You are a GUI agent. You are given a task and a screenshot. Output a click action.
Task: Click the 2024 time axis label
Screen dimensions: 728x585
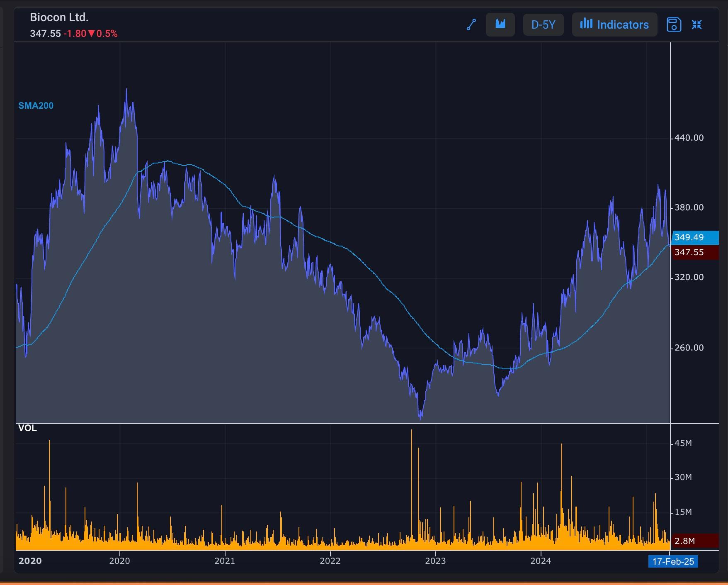tap(541, 561)
